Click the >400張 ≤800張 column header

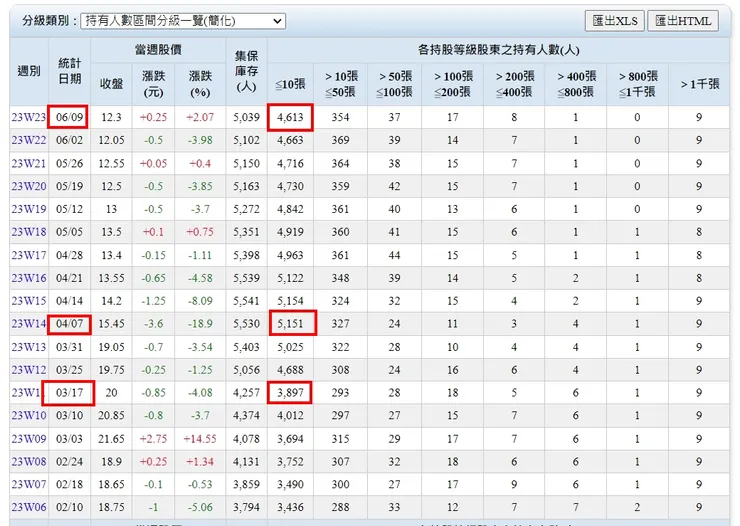click(x=575, y=84)
